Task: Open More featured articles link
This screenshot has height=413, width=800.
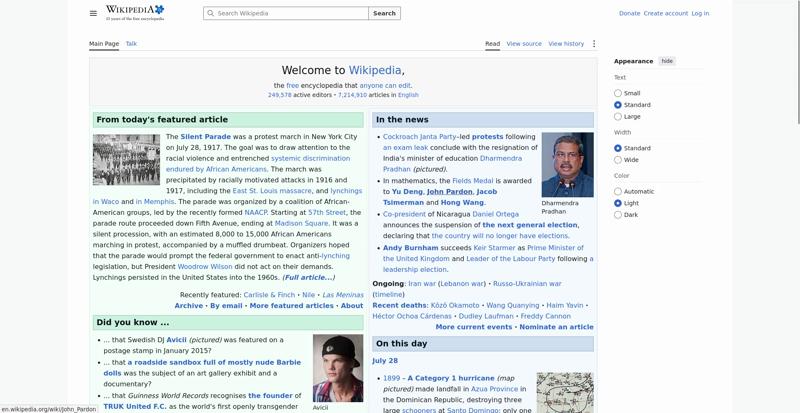Action: [x=291, y=306]
